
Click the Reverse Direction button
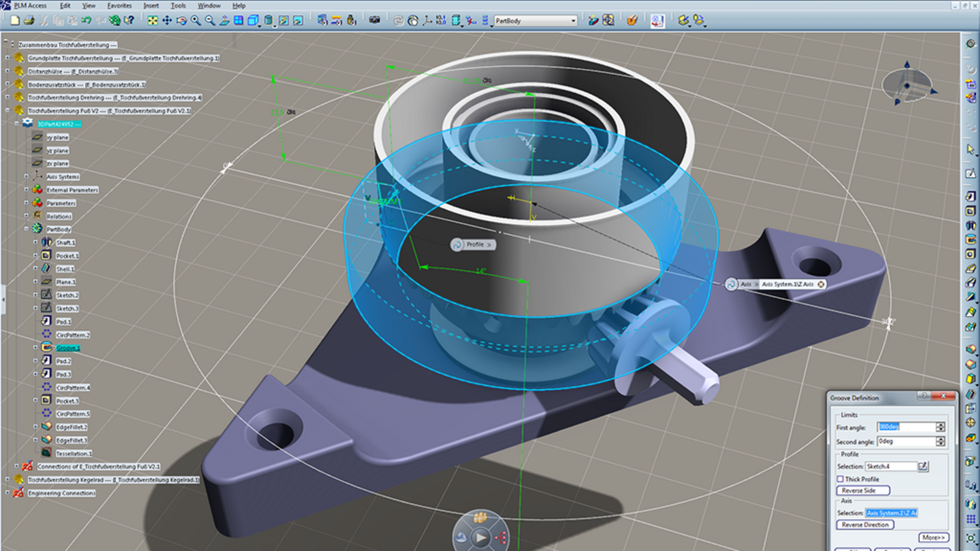coord(865,525)
